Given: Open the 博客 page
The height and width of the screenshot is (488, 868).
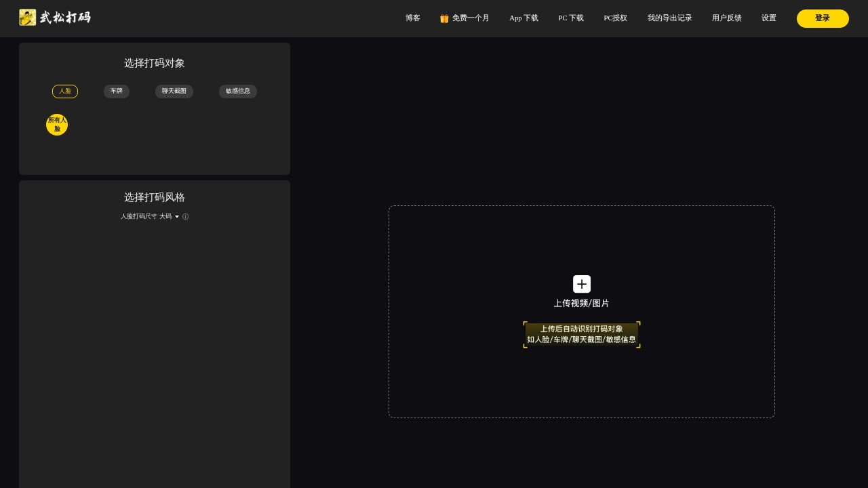Looking at the screenshot, I should click(x=413, y=18).
